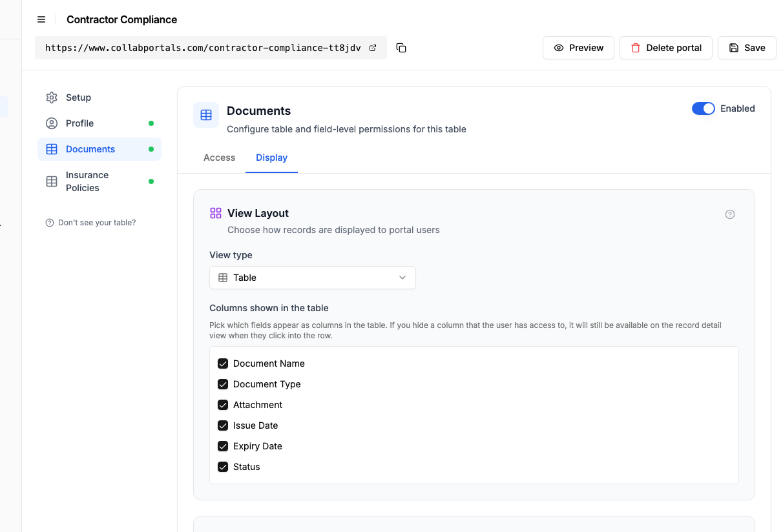
Task: Uncheck the Document Type column checkbox
Action: pos(223,384)
